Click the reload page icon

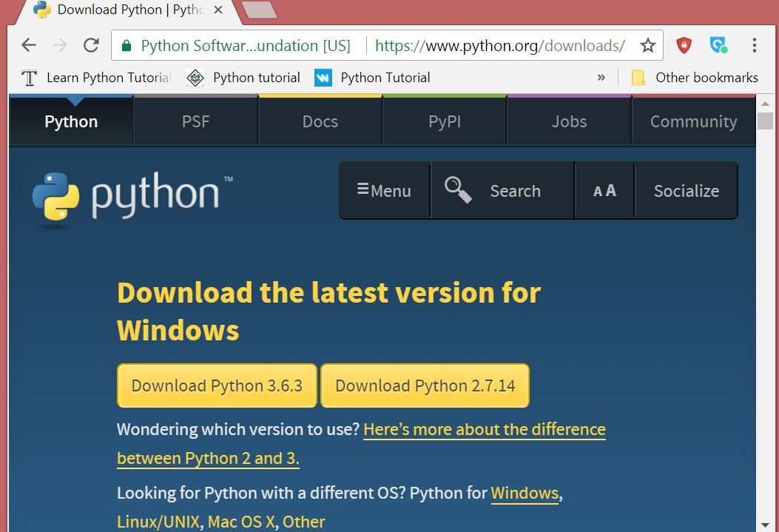point(90,45)
